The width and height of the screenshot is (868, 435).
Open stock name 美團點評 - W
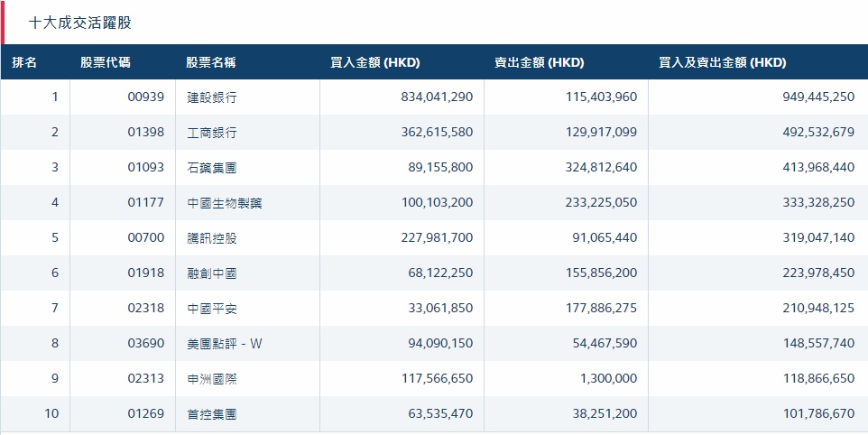point(225,344)
